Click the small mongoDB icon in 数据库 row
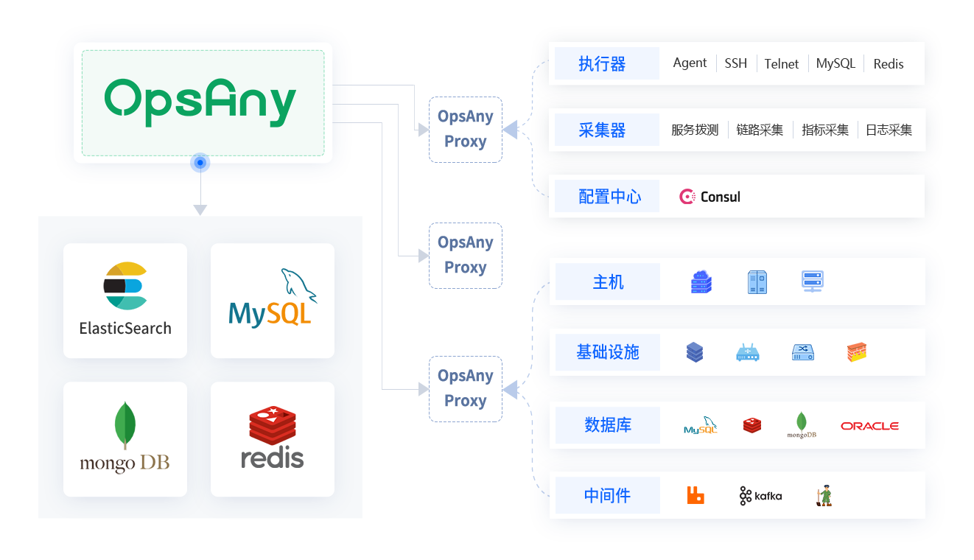This screenshot has height=560, width=974. coord(802,426)
